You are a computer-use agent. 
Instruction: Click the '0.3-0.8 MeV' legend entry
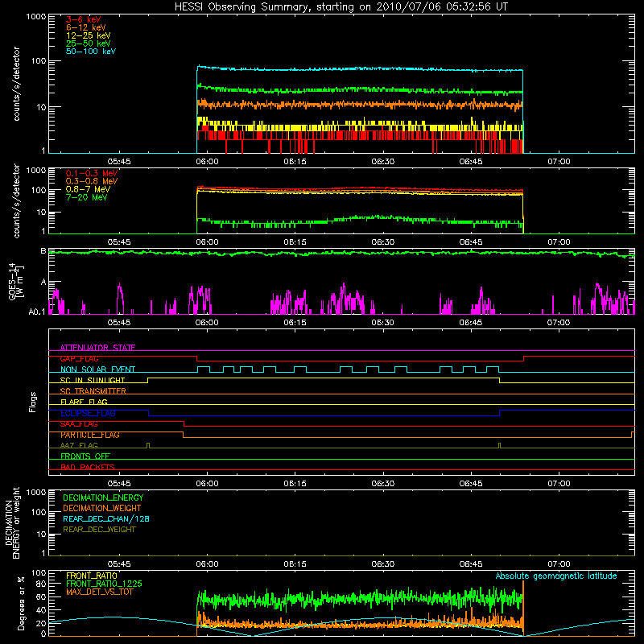coord(92,181)
